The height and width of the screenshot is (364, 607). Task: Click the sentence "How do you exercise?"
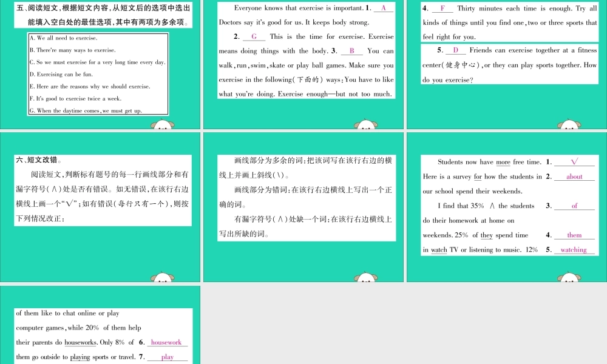coord(506,72)
